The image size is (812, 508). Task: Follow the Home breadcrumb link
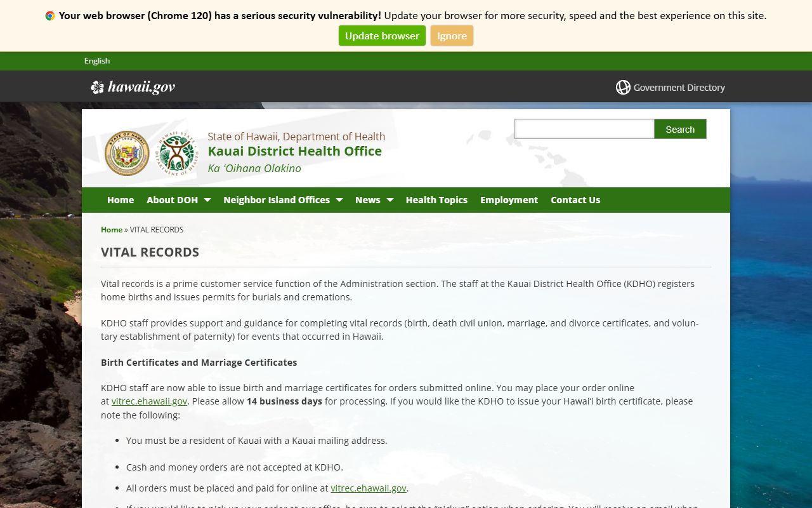coord(112,230)
